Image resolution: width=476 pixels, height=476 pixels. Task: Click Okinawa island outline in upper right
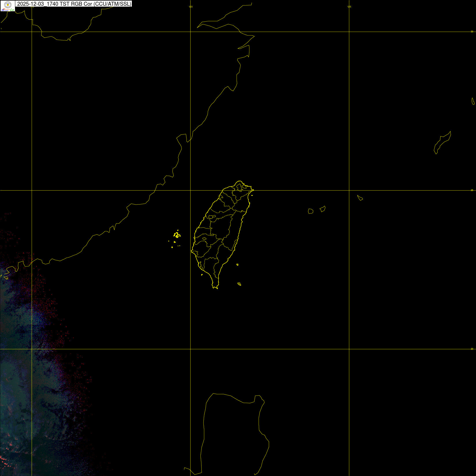(x=443, y=143)
